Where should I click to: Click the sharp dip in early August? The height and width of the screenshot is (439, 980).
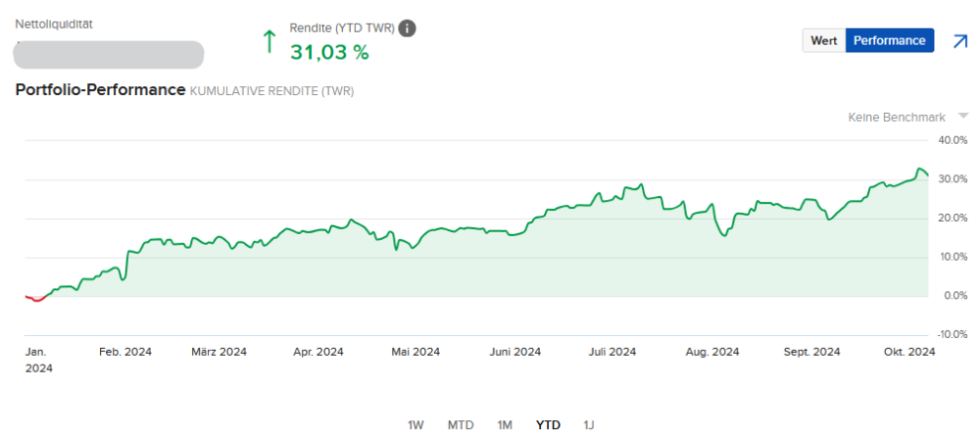[x=725, y=235]
